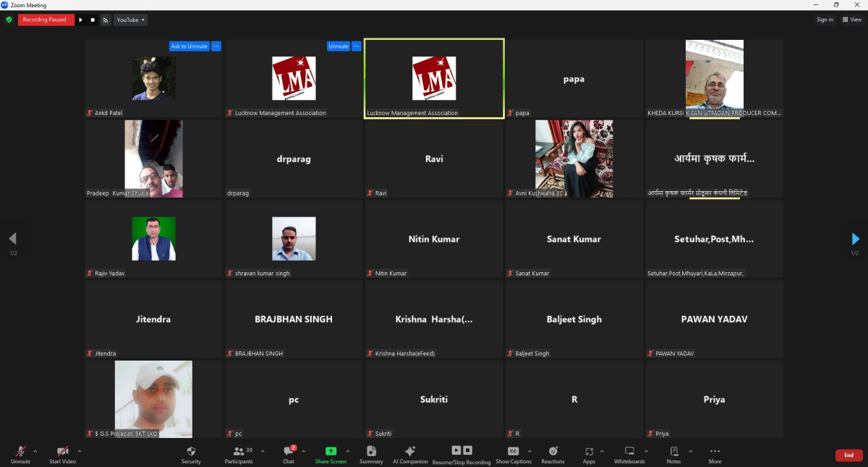This screenshot has height=467, width=868.
Task: Expand caption options caret beside Show Captions
Action: (529, 451)
